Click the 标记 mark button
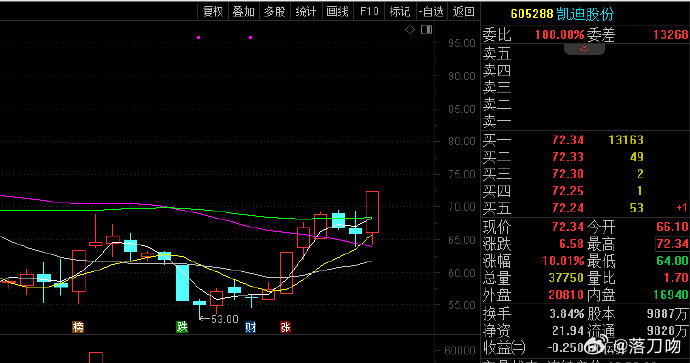Image resolution: width=690 pixels, height=363 pixels. (x=400, y=11)
